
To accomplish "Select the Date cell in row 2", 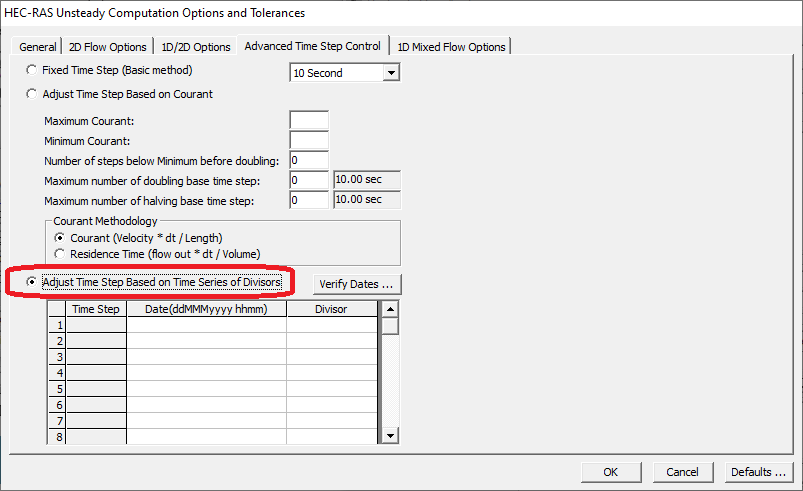I will coord(206,341).
